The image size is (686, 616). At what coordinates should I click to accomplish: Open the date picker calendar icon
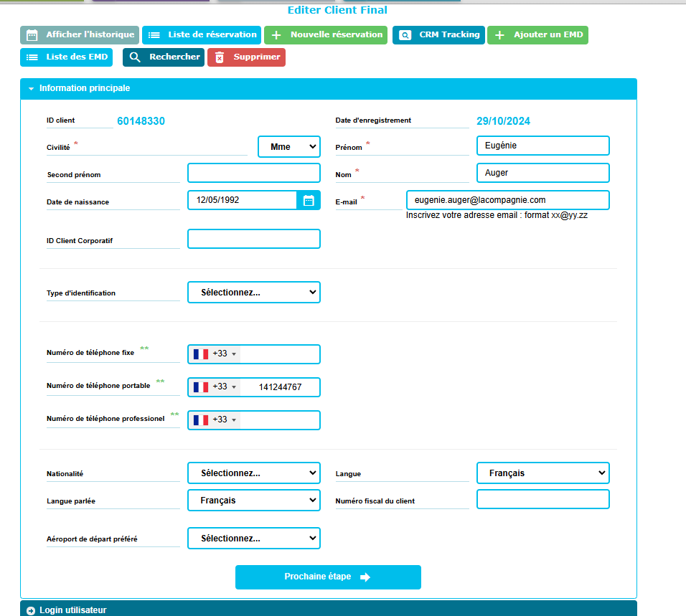tap(309, 201)
